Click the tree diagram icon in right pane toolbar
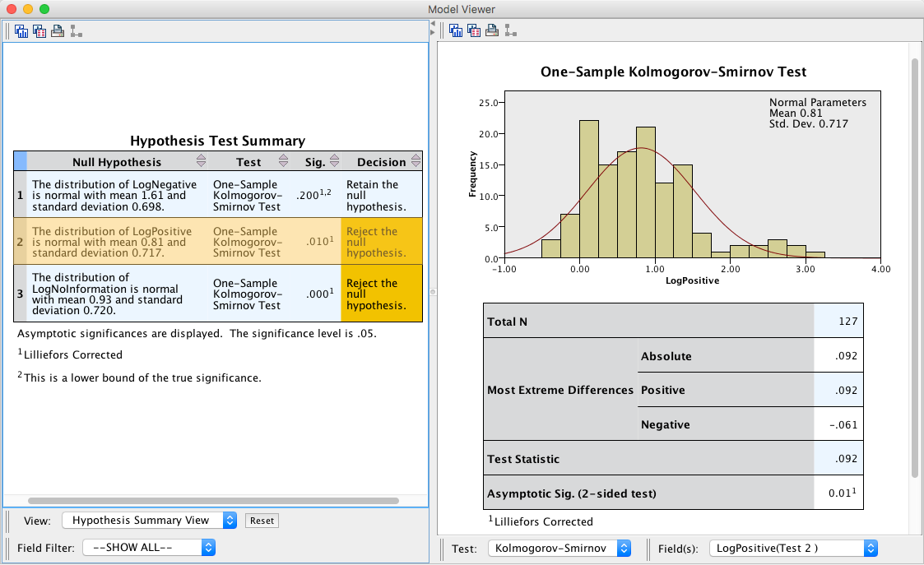924x565 pixels. 510,31
